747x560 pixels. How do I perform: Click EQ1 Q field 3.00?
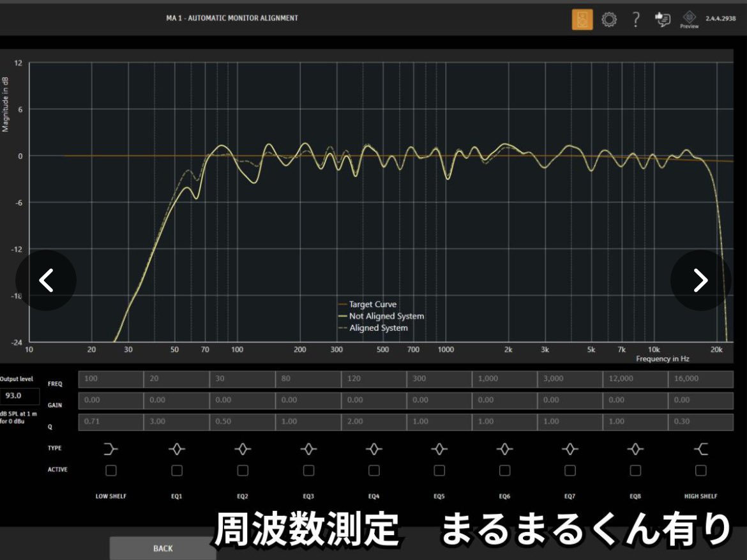pyautogui.click(x=176, y=422)
